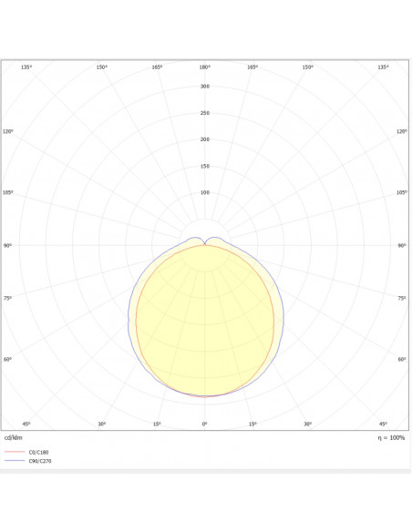The width and height of the screenshot is (412, 532).
Task: Click the 300 intensity scale label
Action: [205, 87]
